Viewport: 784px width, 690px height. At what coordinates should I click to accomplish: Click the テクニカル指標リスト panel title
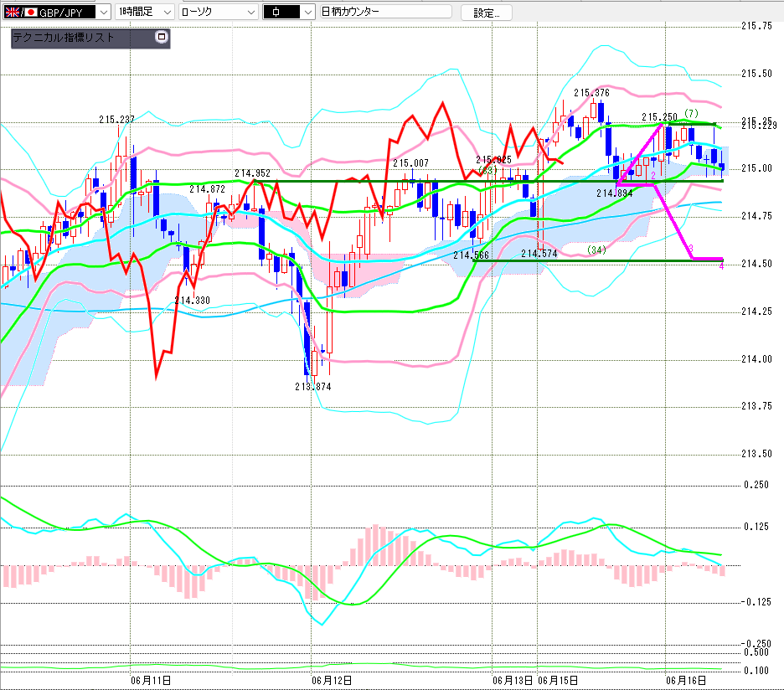(64, 38)
